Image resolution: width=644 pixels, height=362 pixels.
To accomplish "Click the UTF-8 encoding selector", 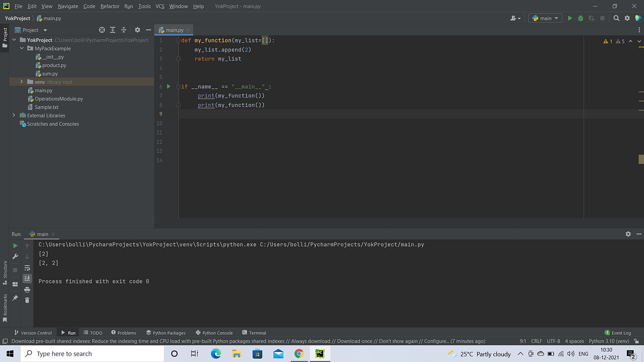I will 553,341.
